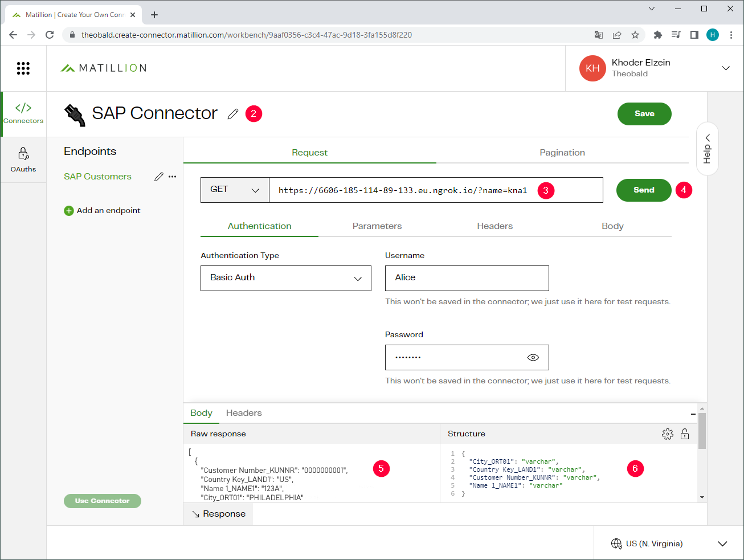Image resolution: width=744 pixels, height=560 pixels.
Task: Open US (N. Virginia) region dropdown
Action: (x=669, y=543)
